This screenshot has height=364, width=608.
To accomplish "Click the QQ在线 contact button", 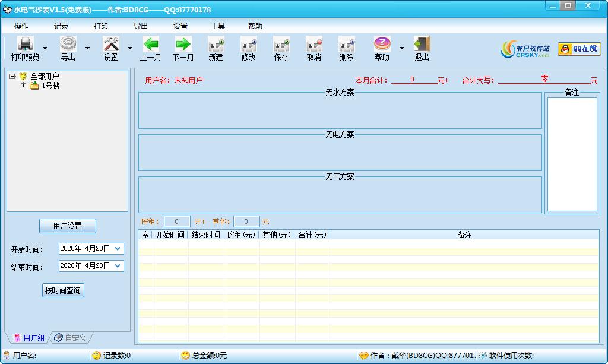I will [579, 49].
